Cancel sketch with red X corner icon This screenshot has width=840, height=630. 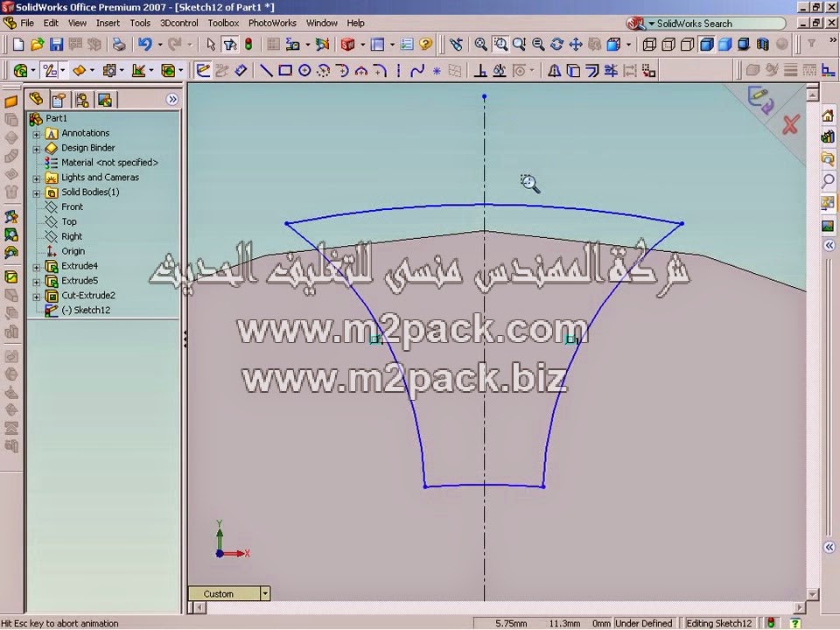791,125
